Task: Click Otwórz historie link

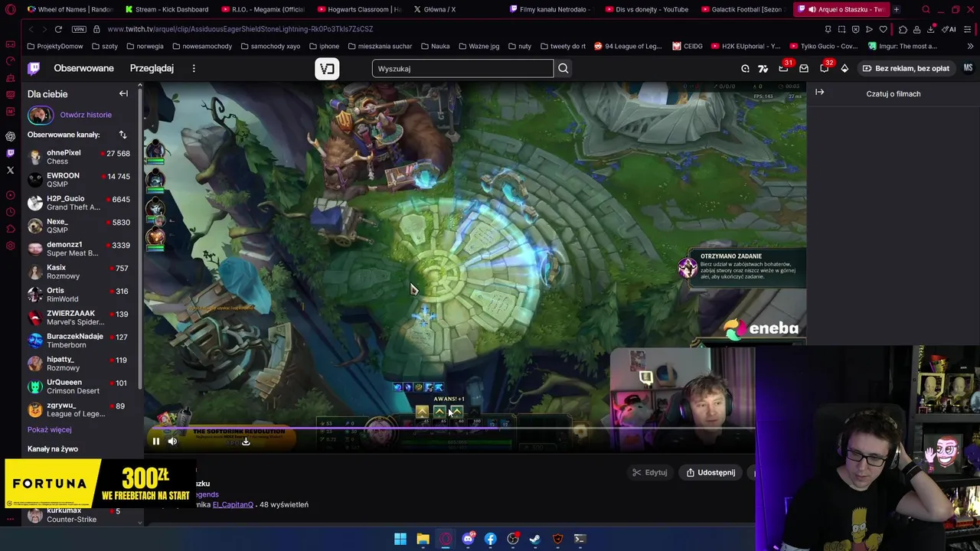Action: pyautogui.click(x=86, y=115)
